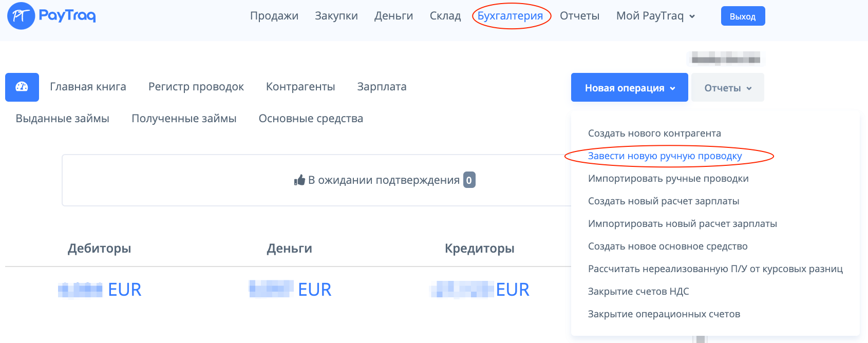Select Импортировать ручные проводки option
Screen dimensions: 868x343
click(668, 179)
